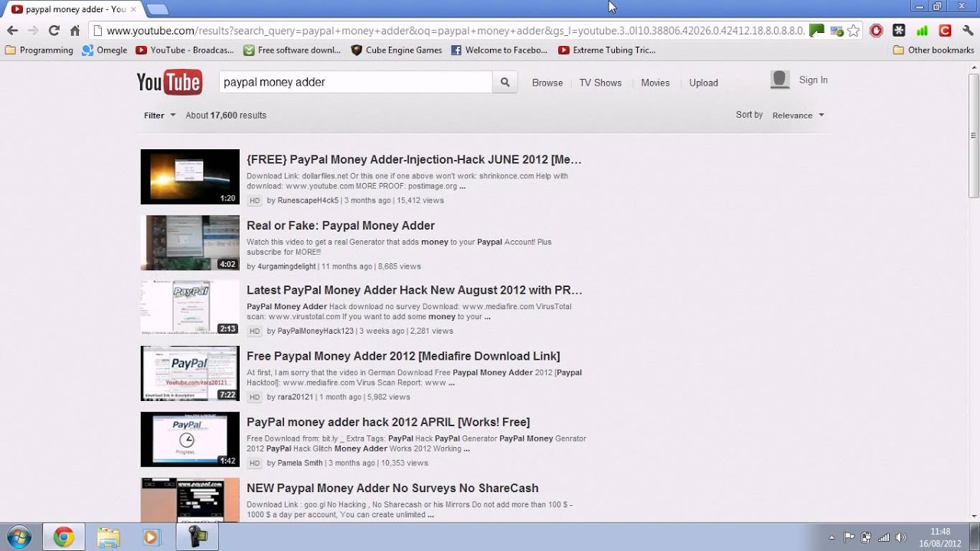Image resolution: width=980 pixels, height=551 pixels.
Task: Click the Chrome home icon
Action: (x=74, y=31)
